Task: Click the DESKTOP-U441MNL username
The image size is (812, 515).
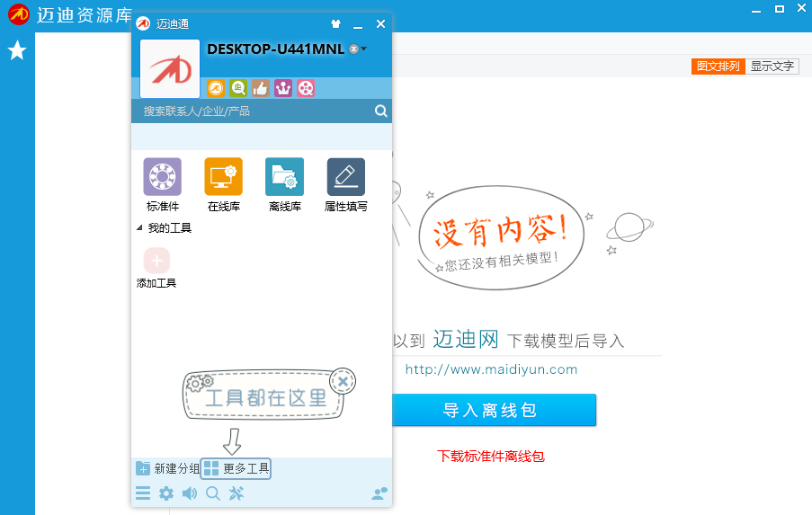Action: (275, 49)
